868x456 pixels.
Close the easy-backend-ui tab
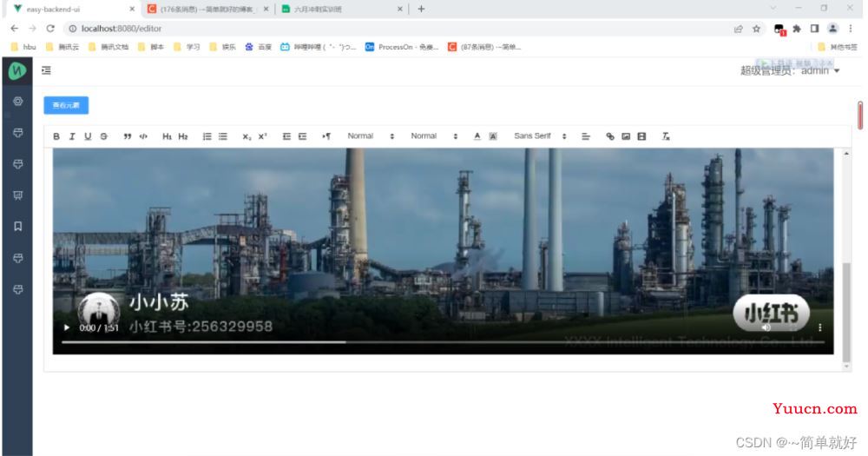[x=132, y=10]
